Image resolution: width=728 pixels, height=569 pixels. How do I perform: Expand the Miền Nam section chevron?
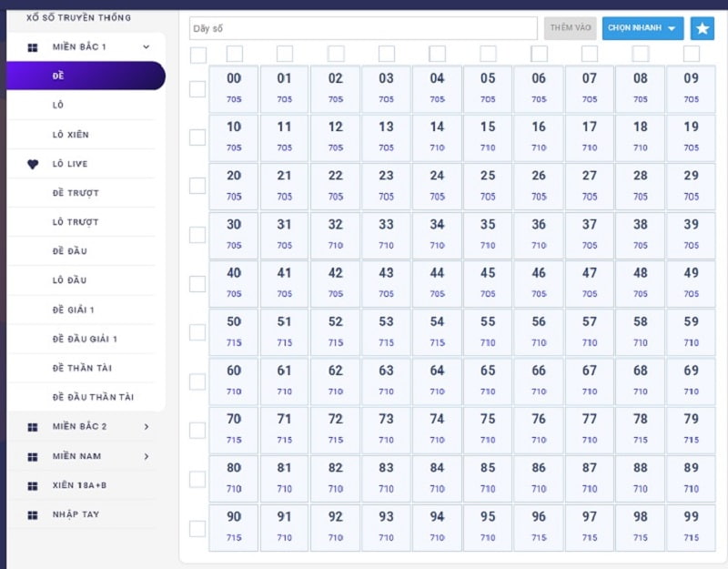pyautogui.click(x=147, y=456)
